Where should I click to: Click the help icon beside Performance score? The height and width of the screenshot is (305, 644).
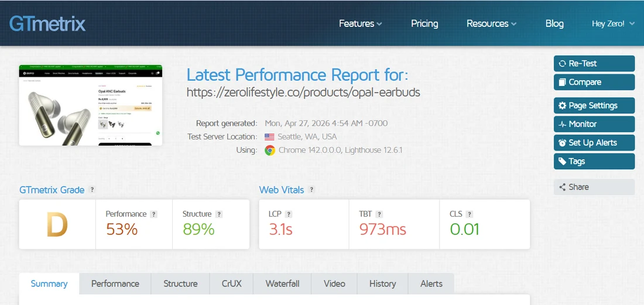tap(153, 214)
